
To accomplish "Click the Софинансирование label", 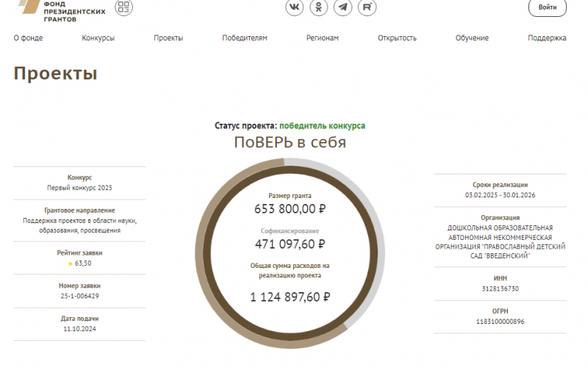I will point(290,231).
